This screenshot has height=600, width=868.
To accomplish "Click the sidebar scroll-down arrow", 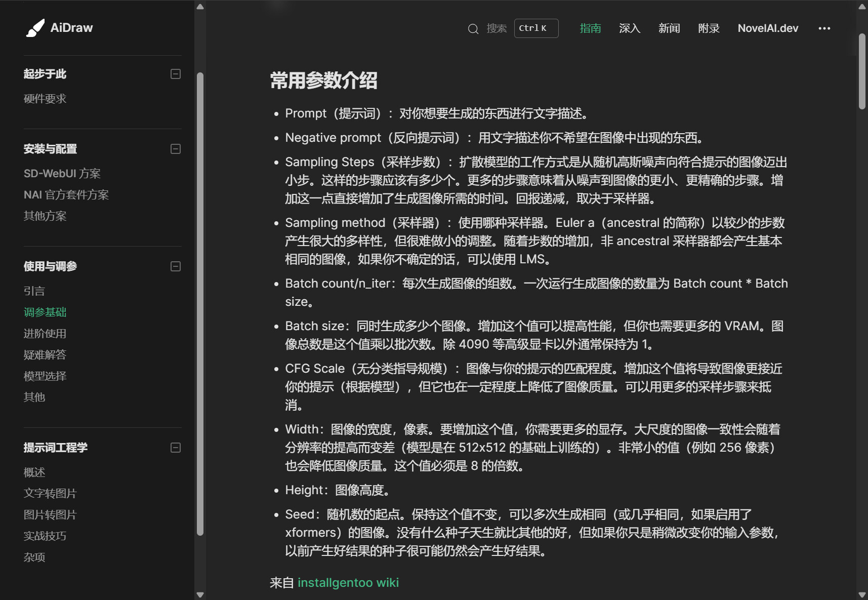I will (200, 595).
